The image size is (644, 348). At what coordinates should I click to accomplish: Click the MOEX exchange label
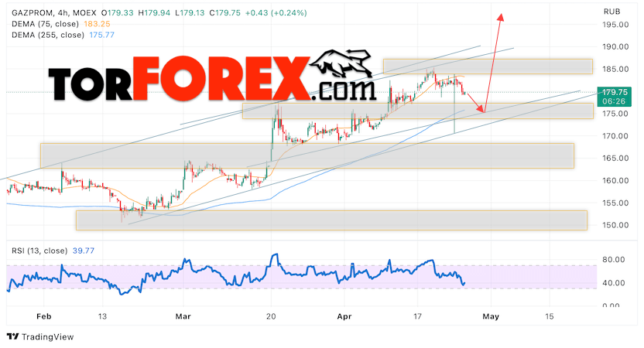coord(84,13)
